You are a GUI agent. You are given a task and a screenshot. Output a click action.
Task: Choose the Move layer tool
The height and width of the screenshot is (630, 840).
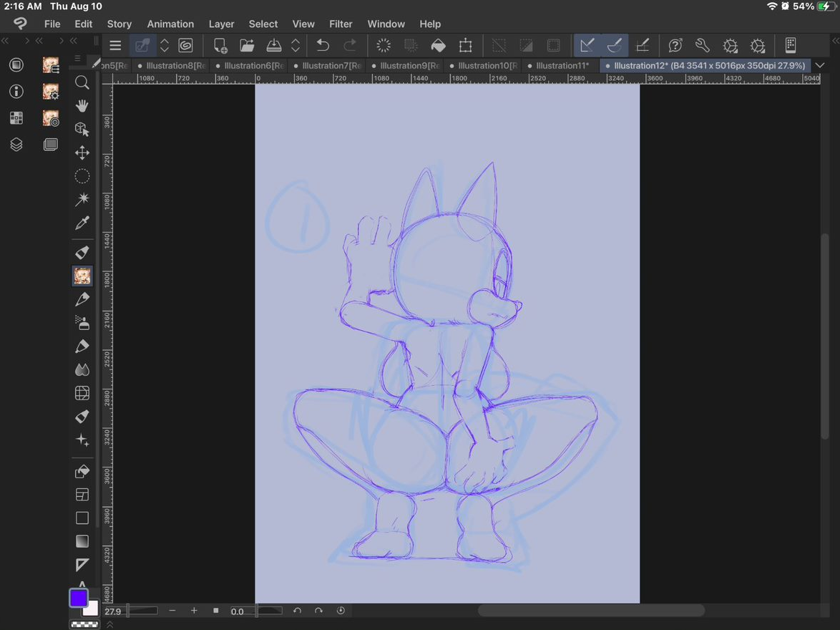82,152
